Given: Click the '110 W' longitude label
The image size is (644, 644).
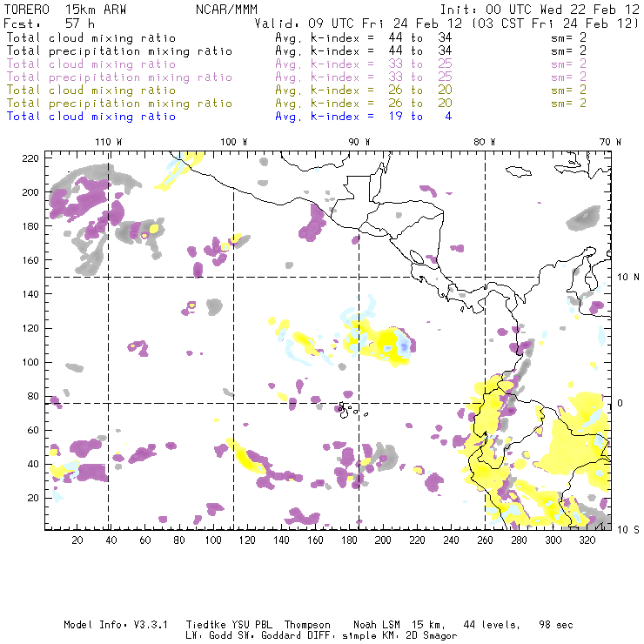Looking at the screenshot, I should (x=109, y=142).
